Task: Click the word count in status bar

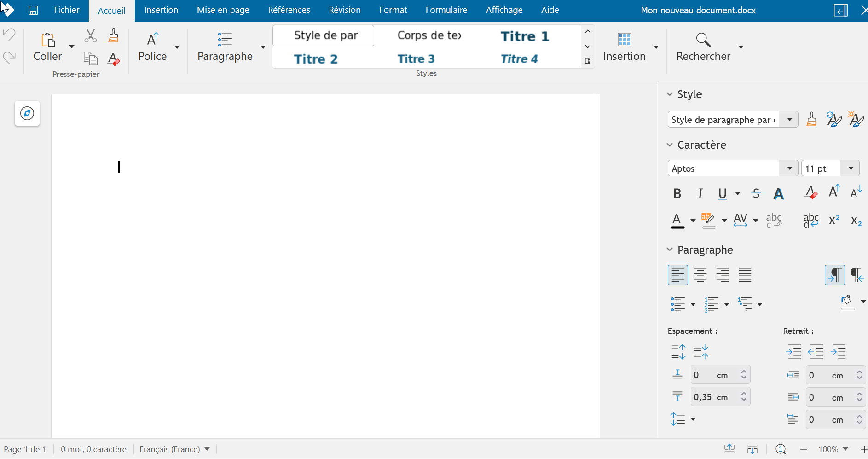Action: point(93,449)
